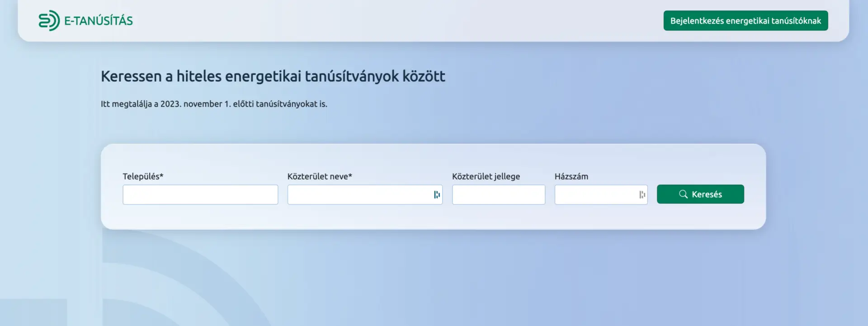
Task: Focus the Házszám input field
Action: pos(601,195)
